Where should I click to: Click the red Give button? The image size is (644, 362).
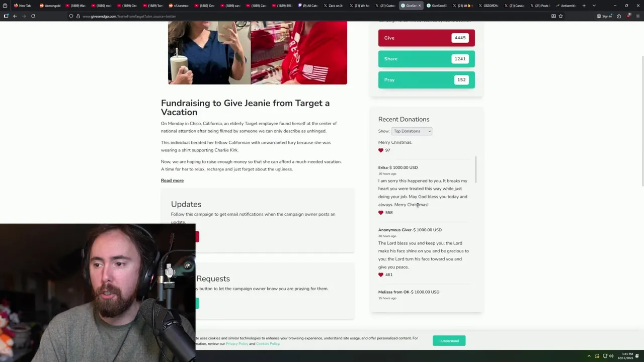tap(426, 38)
